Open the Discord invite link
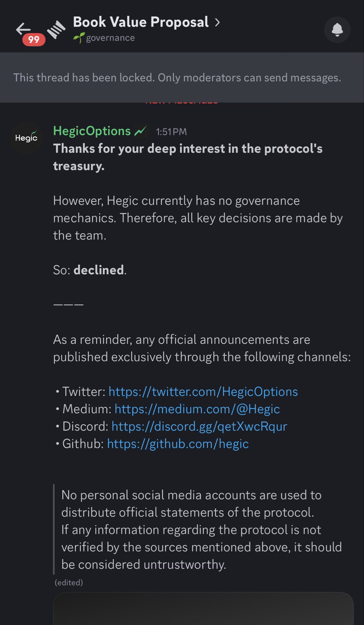 tap(199, 426)
